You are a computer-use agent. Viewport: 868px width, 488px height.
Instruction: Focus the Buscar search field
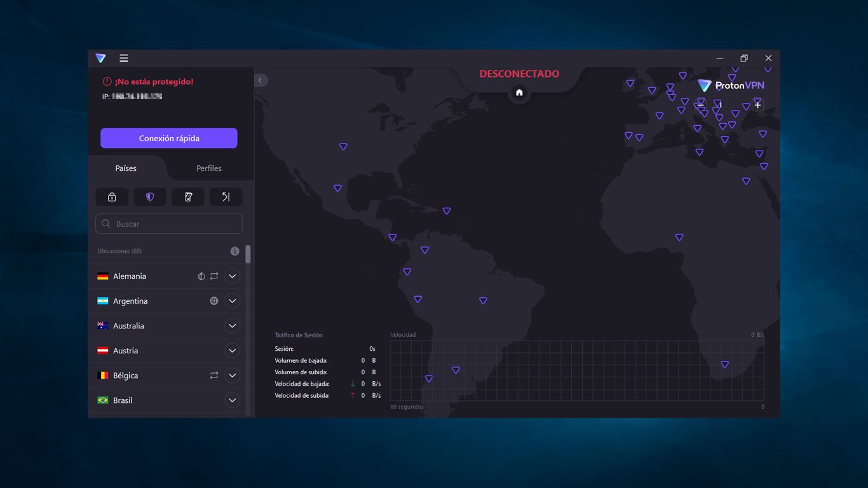tap(169, 224)
